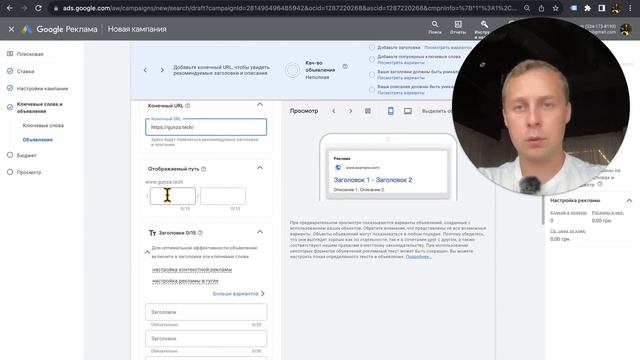Show previous recommendation tip arrow
640x360 pixels.
145,70
